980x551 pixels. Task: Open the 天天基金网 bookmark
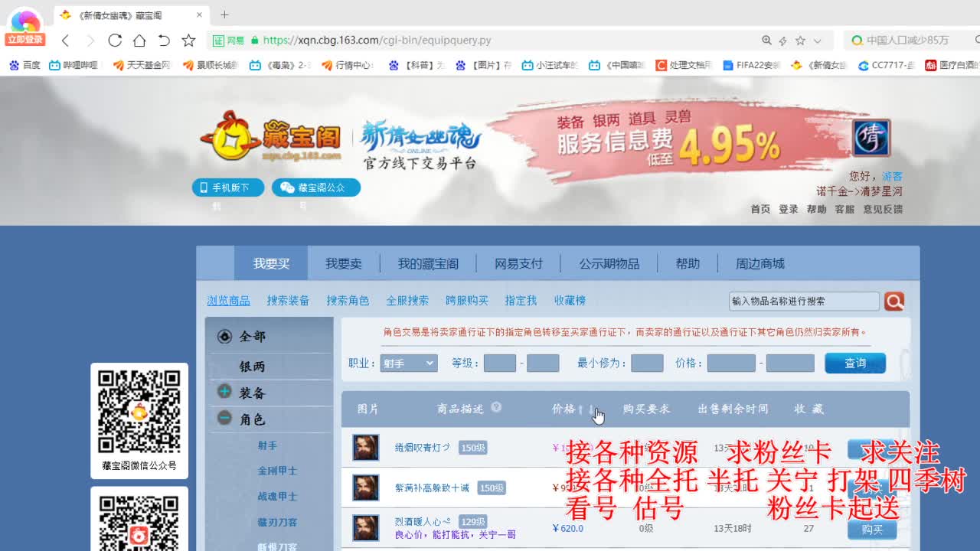pyautogui.click(x=142, y=66)
